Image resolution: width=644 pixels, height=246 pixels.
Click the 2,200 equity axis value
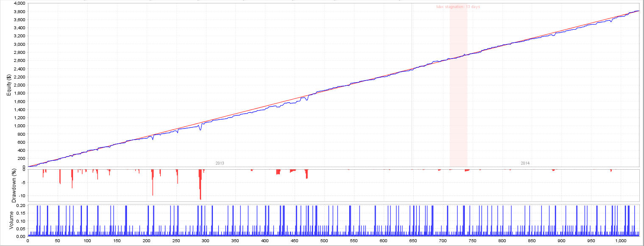click(x=19, y=77)
